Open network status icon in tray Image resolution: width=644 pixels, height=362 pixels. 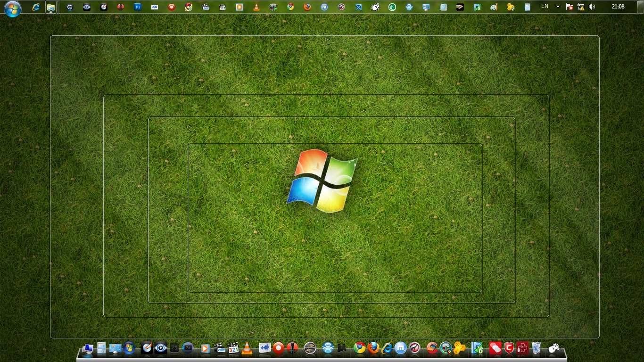click(x=581, y=7)
